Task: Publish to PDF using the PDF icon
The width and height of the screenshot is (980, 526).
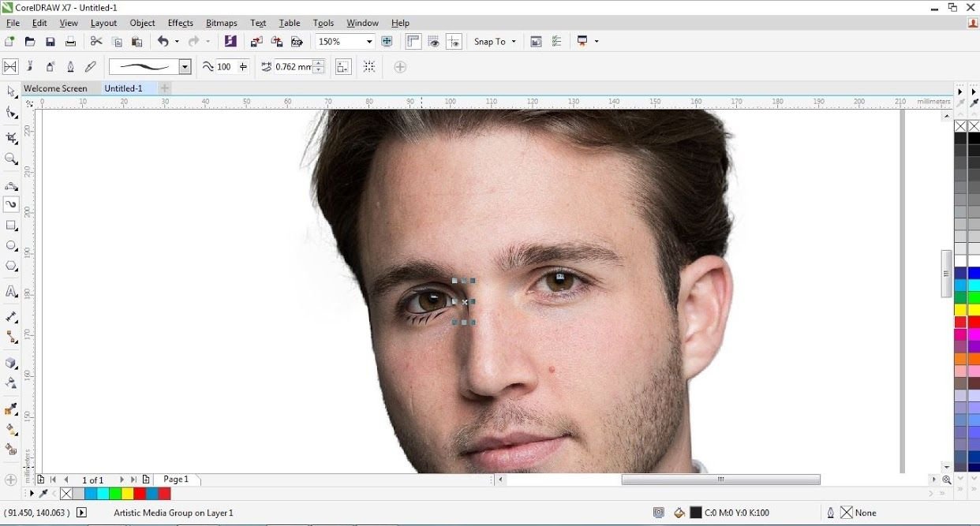Action: pos(297,42)
